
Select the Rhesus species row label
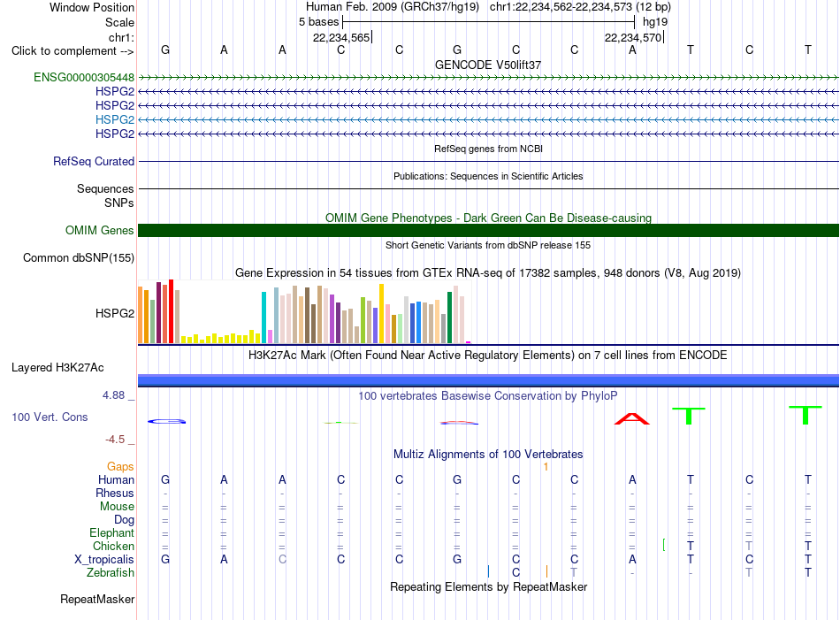[115, 493]
